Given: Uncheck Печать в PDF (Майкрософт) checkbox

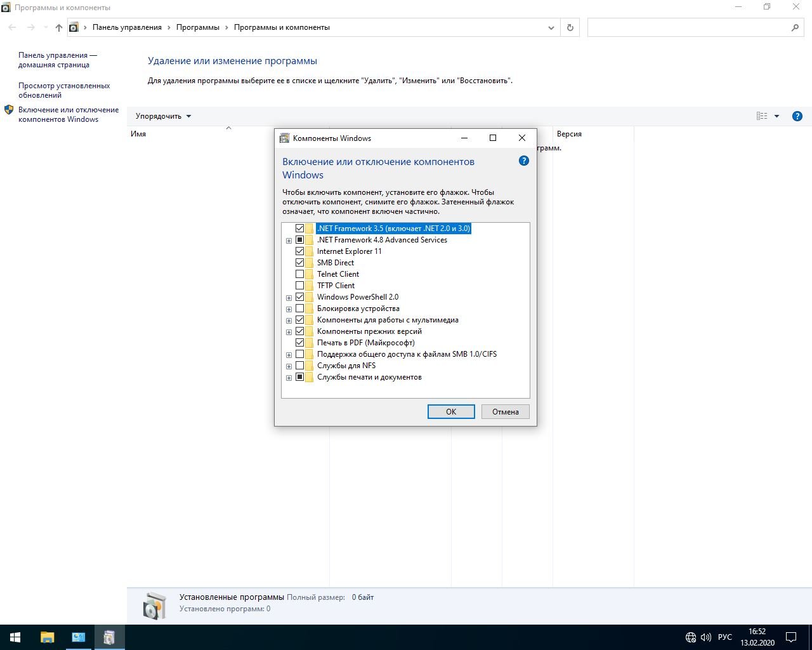Looking at the screenshot, I should [299, 343].
